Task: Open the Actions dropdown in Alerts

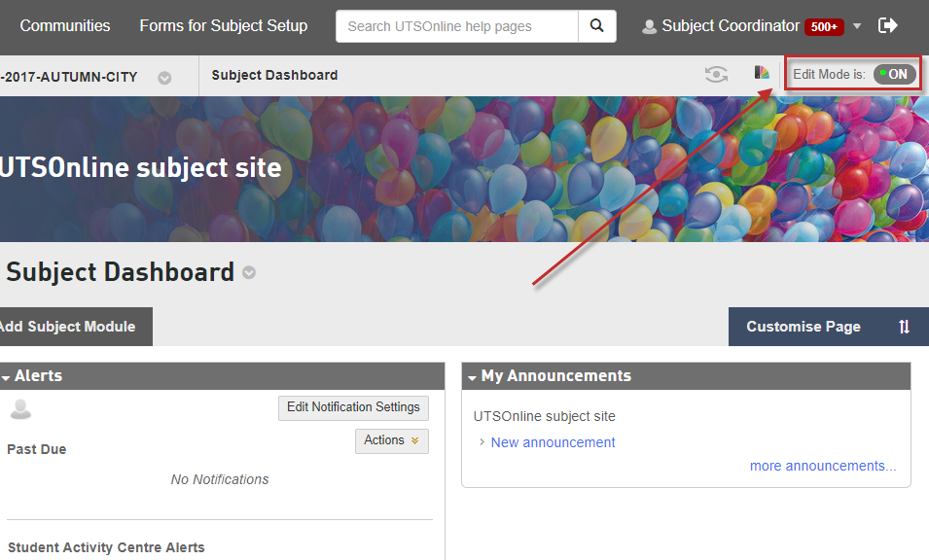Action: tap(391, 441)
